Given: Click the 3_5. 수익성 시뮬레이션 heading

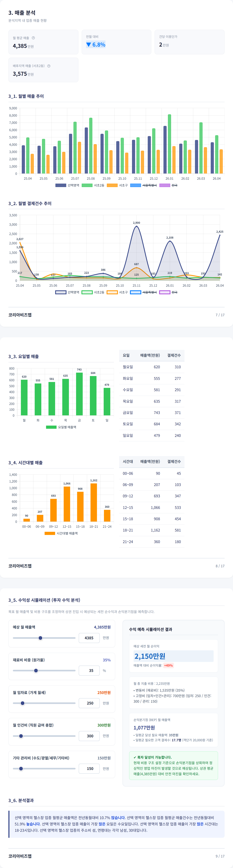Looking at the screenshot, I should tap(44, 600).
